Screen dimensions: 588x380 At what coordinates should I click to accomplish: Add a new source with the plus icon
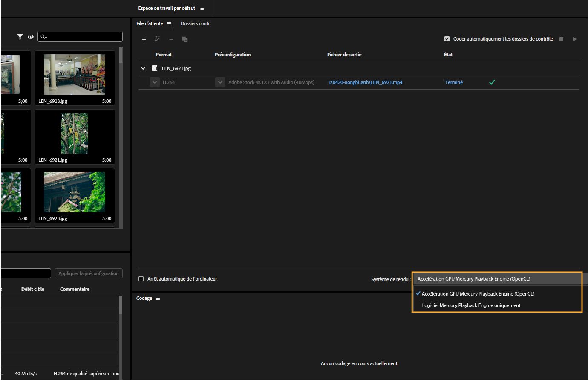pos(144,39)
